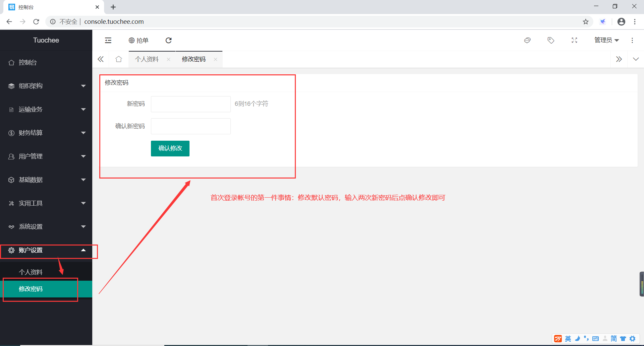Click the bird extension icon
Image resolution: width=644 pixels, height=346 pixels.
(x=603, y=22)
